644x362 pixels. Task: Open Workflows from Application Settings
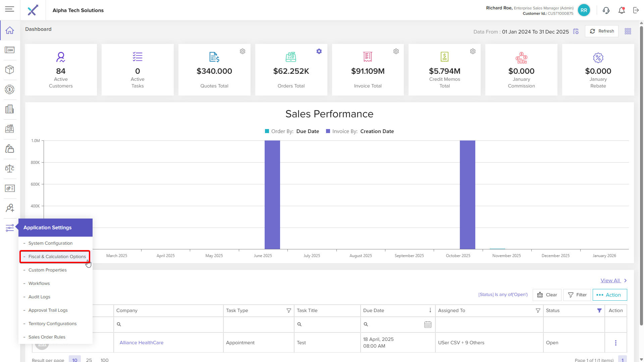(39, 284)
